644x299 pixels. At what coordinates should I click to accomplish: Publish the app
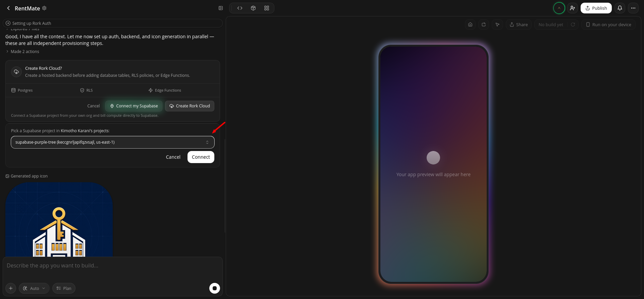596,8
